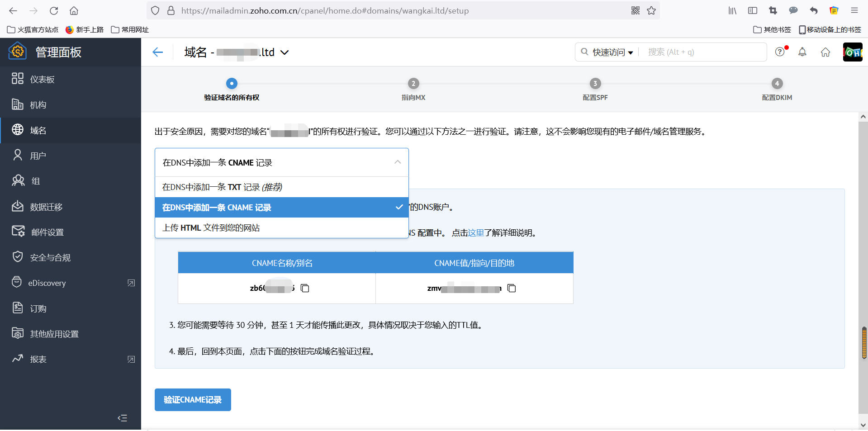The height and width of the screenshot is (431, 868).
Task: Copy the CNAME name value
Action: pos(305,289)
